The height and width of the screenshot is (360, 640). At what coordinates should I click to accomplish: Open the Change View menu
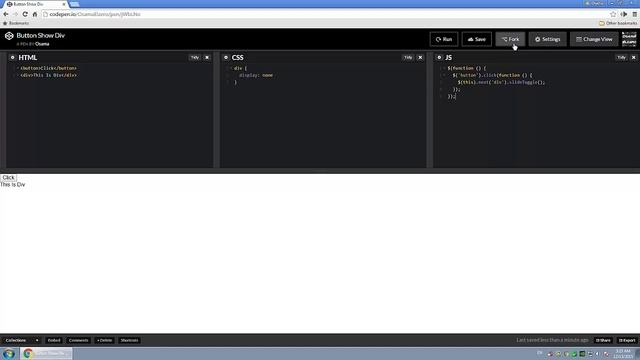pyautogui.click(x=594, y=39)
